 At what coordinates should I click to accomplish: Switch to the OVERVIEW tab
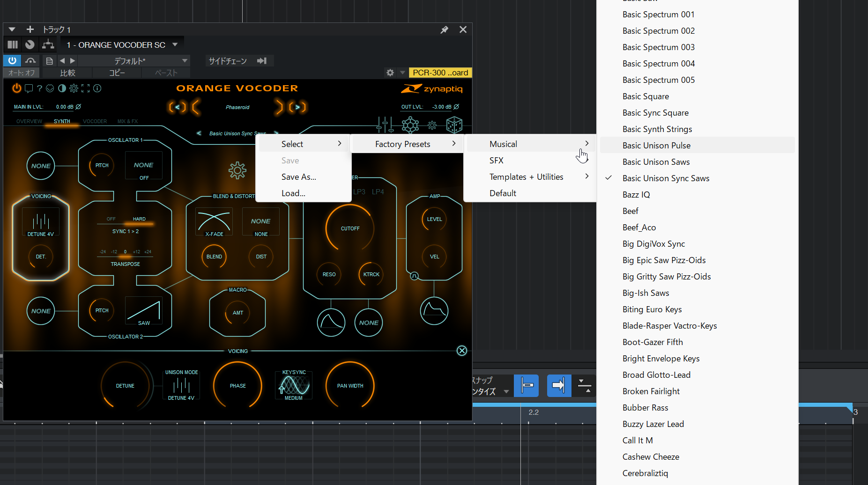29,121
